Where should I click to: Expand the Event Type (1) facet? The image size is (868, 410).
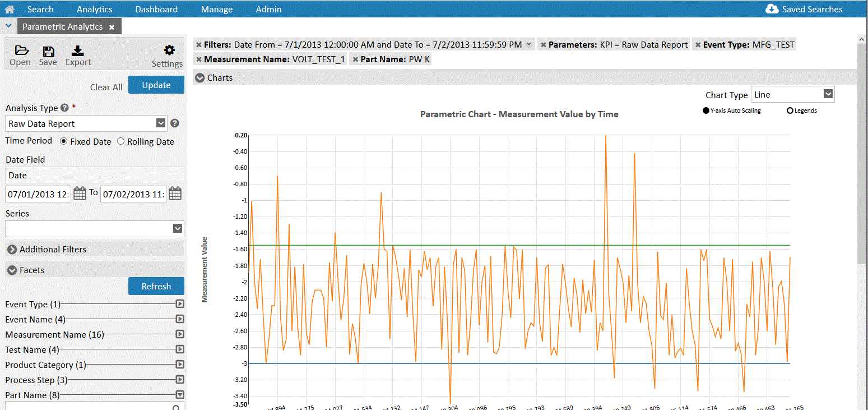(180, 304)
